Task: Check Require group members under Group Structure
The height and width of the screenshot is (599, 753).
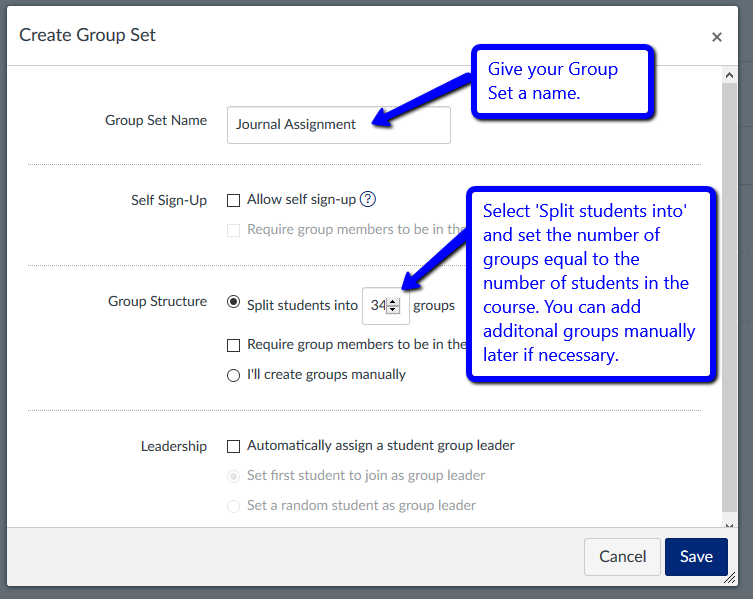Action: coord(234,345)
